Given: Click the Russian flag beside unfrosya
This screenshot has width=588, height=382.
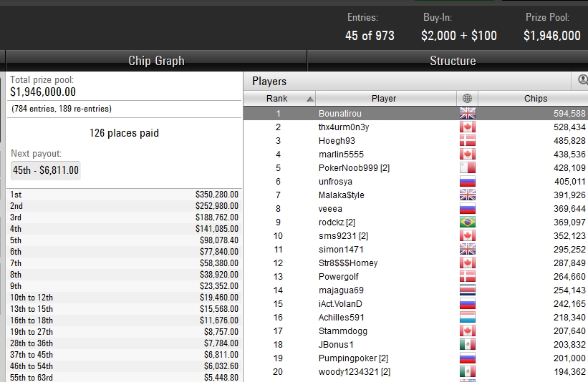Looking at the screenshot, I should (x=468, y=181).
